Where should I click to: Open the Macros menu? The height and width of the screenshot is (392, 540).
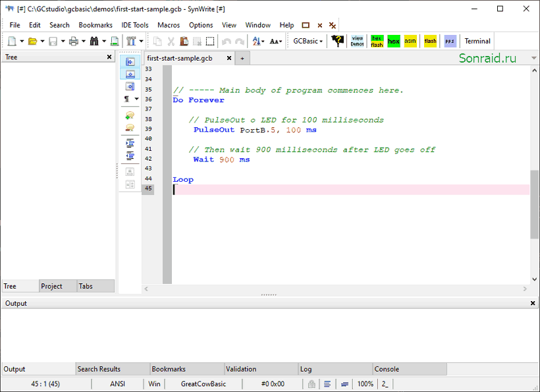[169, 25]
